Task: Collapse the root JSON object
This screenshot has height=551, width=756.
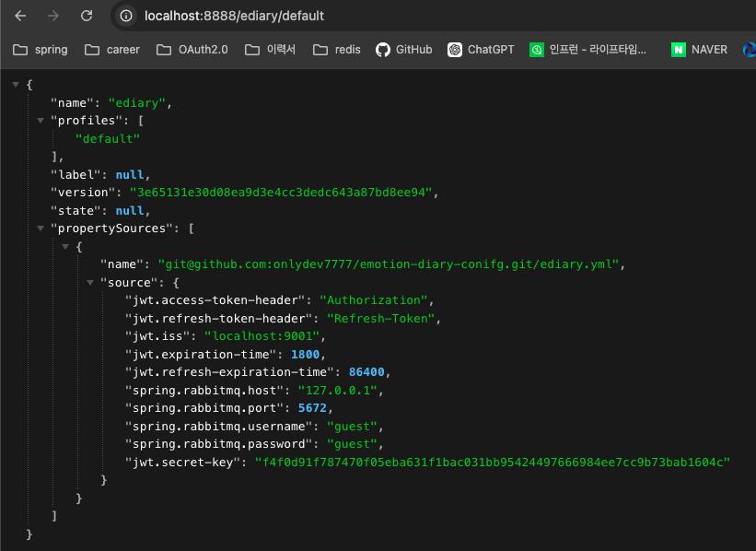Action: pyautogui.click(x=16, y=85)
